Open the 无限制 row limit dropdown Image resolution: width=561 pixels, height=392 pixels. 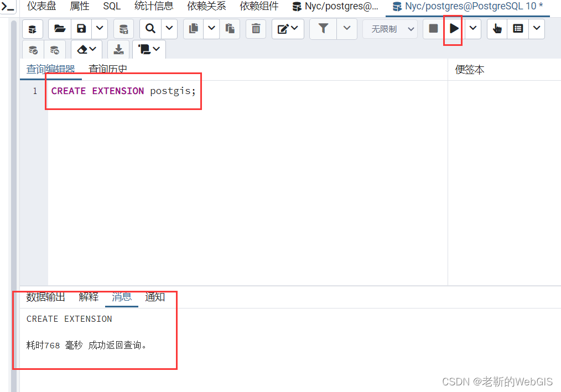click(390, 29)
